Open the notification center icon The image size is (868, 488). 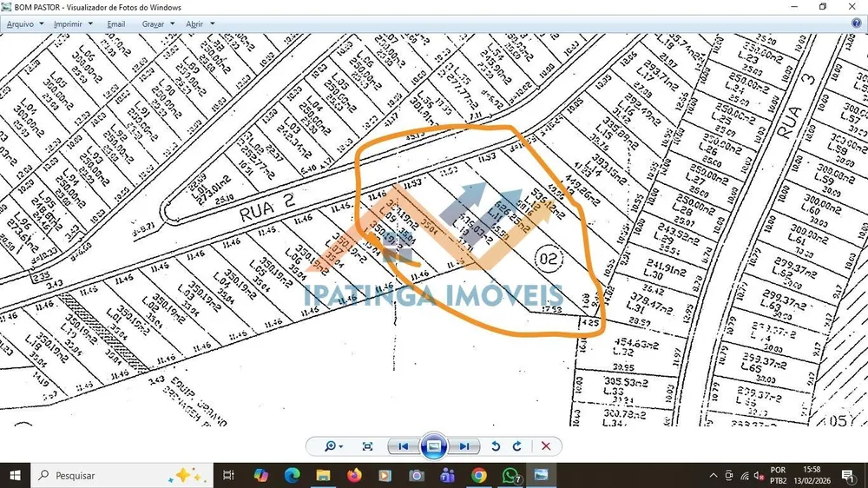tap(847, 475)
